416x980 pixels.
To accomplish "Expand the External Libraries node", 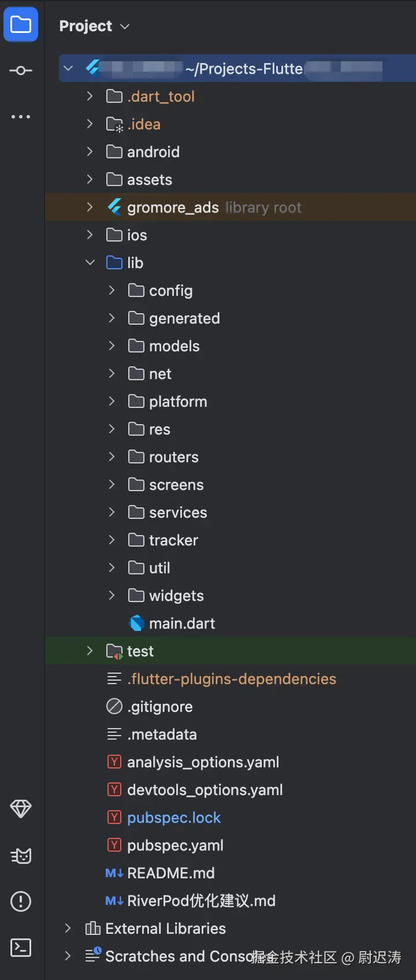I will coord(68,929).
